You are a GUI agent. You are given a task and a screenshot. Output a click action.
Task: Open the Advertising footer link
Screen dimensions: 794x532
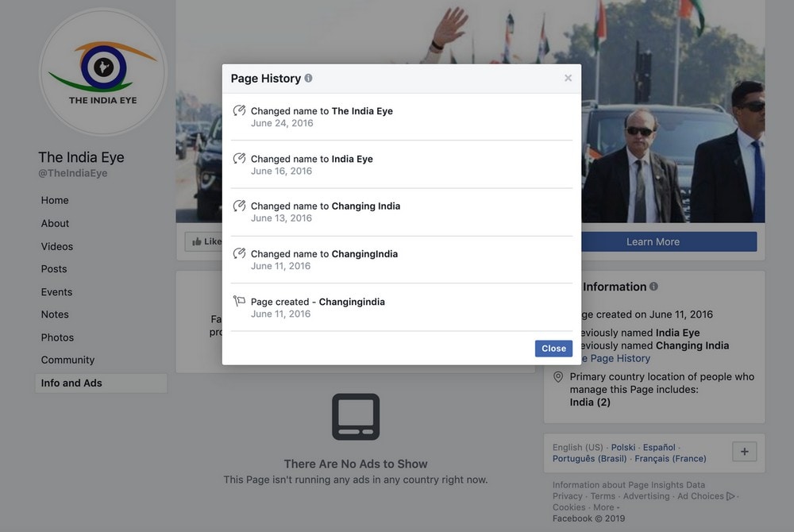[x=646, y=496]
